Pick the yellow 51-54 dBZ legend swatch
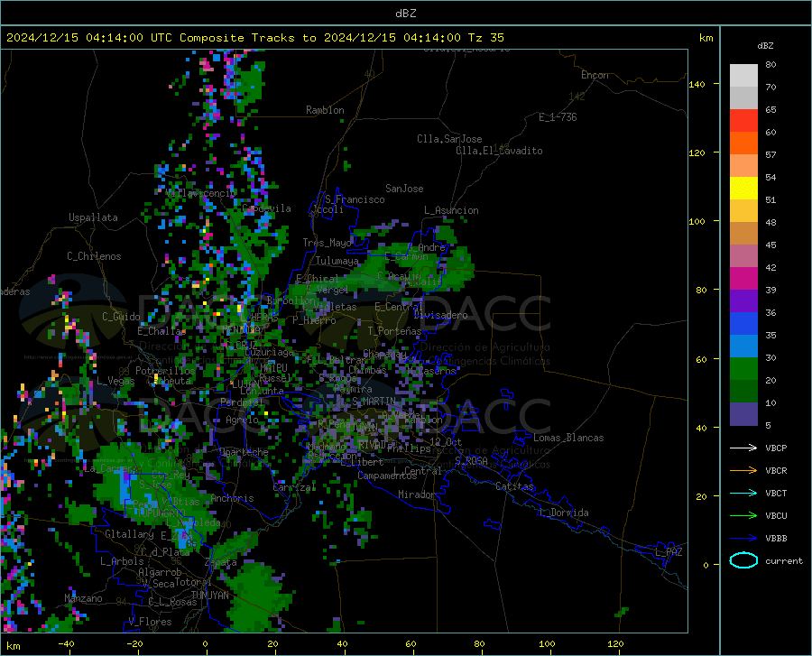The width and height of the screenshot is (812, 656). pyautogui.click(x=743, y=189)
